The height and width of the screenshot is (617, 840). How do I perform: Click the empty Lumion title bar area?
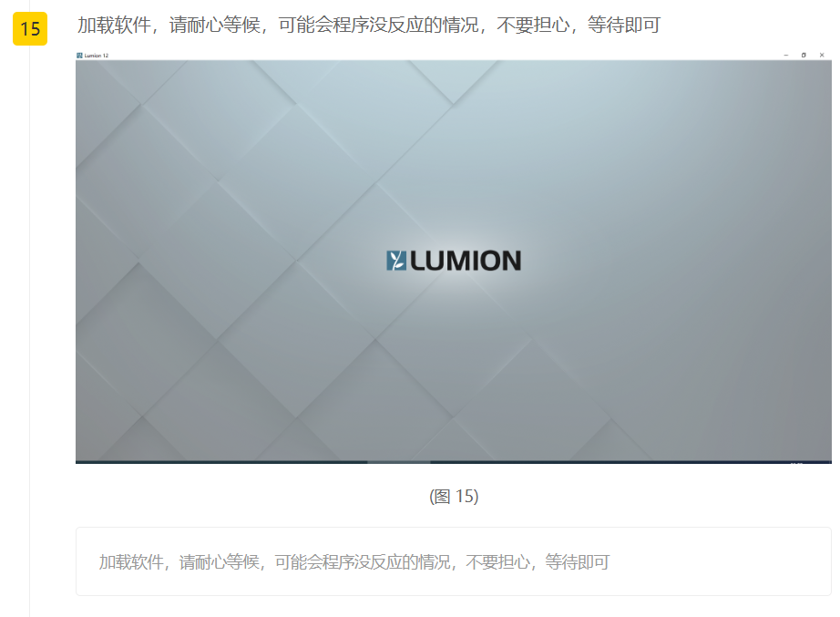(x=445, y=56)
